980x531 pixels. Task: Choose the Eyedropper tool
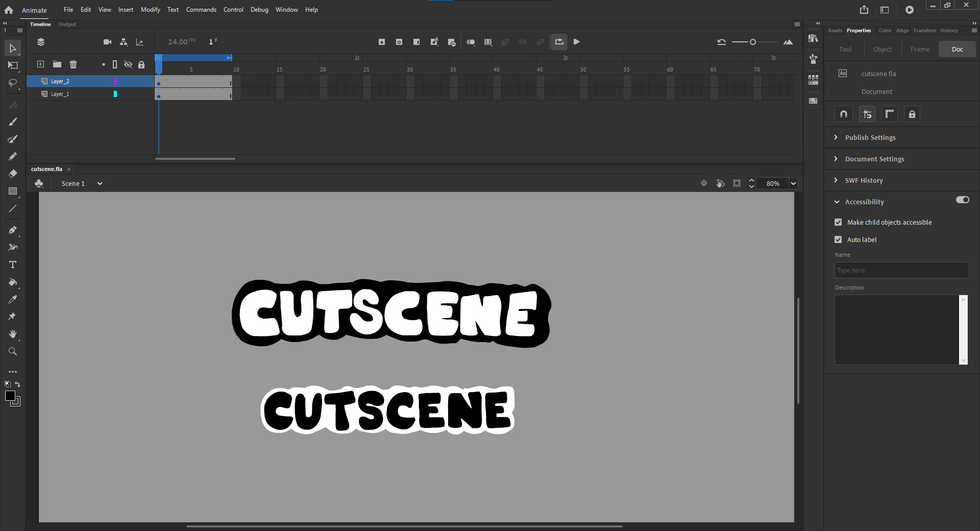(x=12, y=299)
